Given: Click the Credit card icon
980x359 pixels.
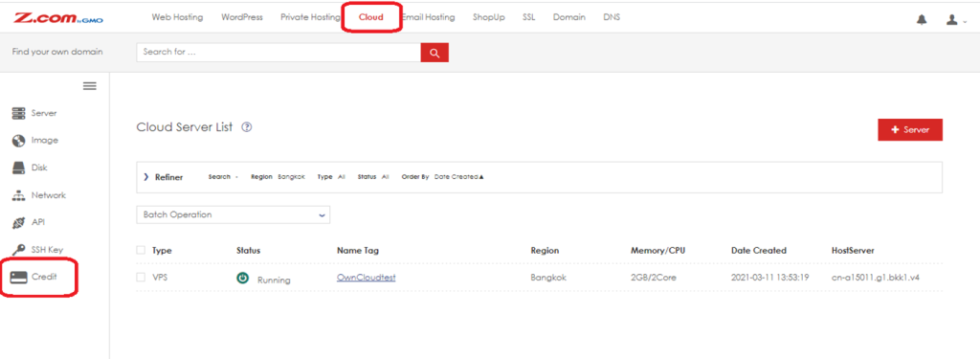Looking at the screenshot, I should click(19, 277).
